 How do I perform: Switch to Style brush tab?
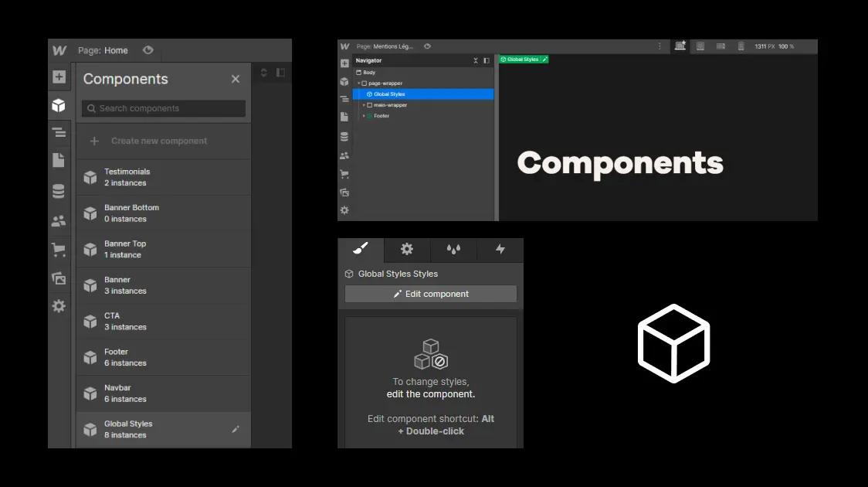point(361,250)
